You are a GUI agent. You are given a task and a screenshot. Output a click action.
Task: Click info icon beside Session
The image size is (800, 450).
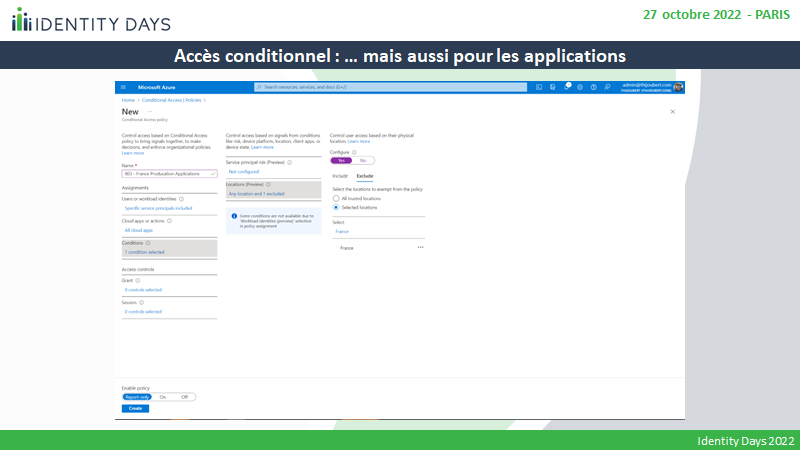[142, 303]
